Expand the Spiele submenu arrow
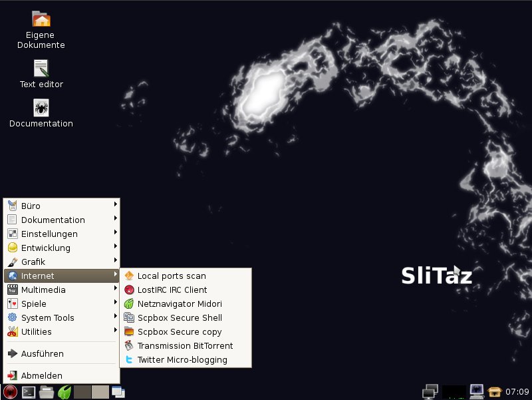The image size is (532, 400). [115, 302]
